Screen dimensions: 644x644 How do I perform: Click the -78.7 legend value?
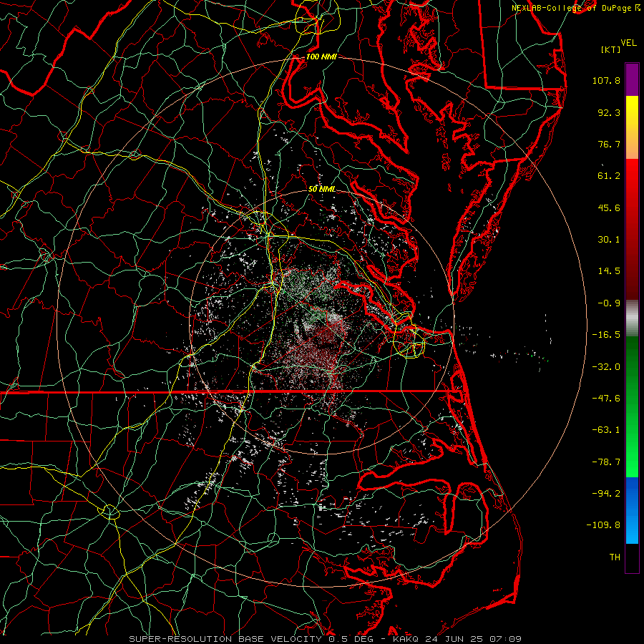pos(606,462)
